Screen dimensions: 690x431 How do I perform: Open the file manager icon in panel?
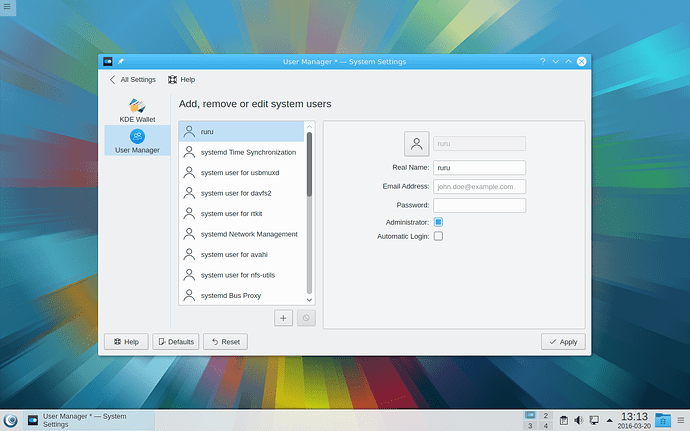(663, 420)
